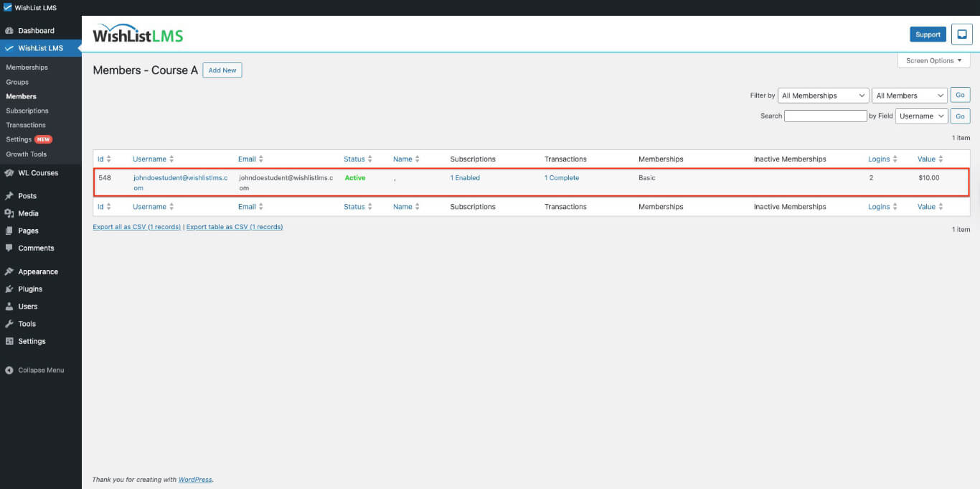980x489 pixels.
Task: Click the Collapse Menu arrow icon
Action: point(9,371)
